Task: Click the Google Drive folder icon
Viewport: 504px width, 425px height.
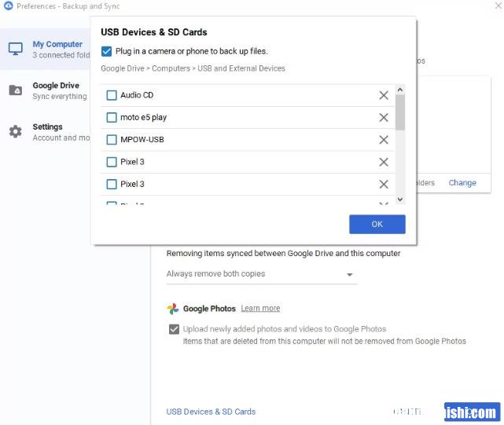Action: tap(16, 90)
